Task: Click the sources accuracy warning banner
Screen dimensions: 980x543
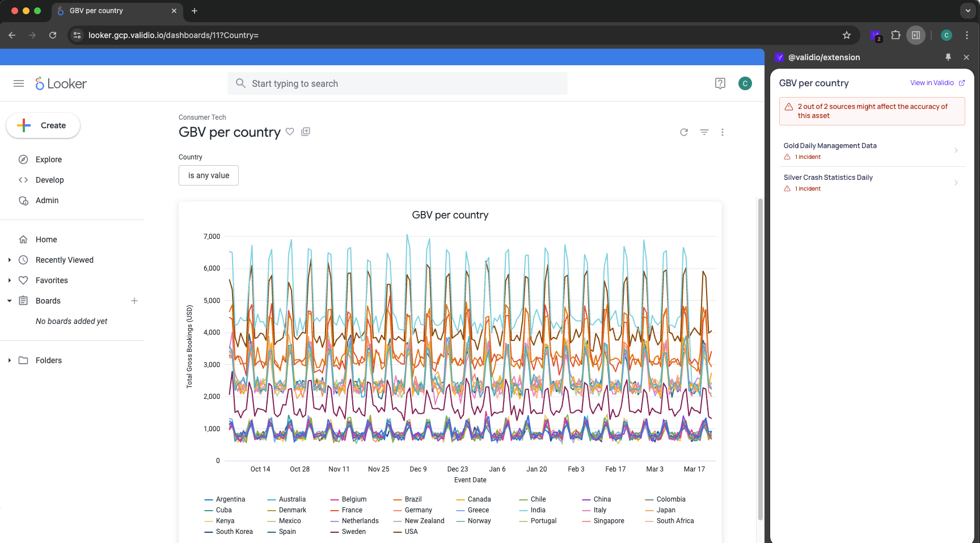Action: [872, 111]
